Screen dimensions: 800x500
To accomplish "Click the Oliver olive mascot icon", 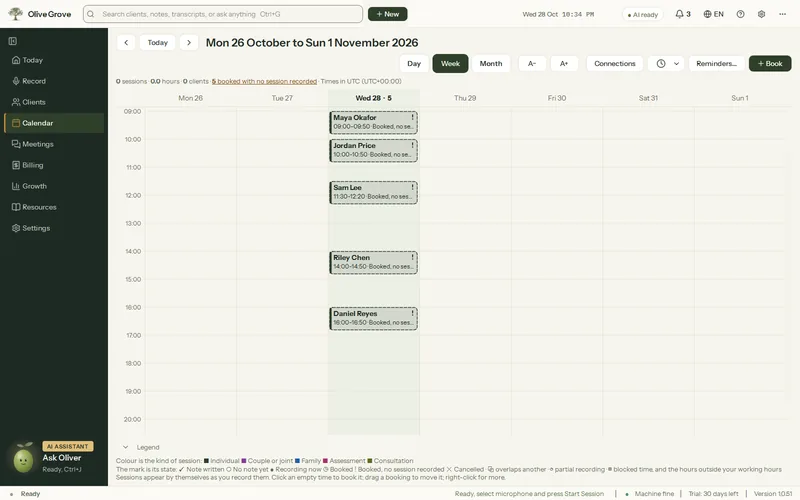I will 23,458.
